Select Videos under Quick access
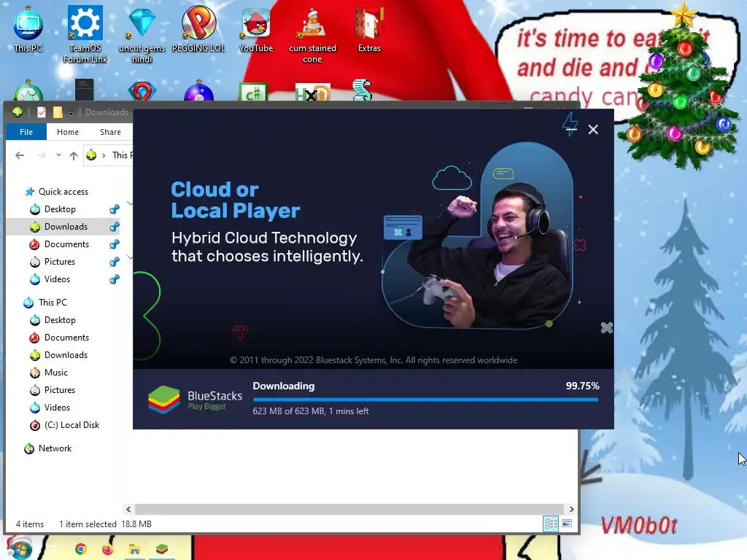This screenshot has width=747, height=560. [x=57, y=279]
